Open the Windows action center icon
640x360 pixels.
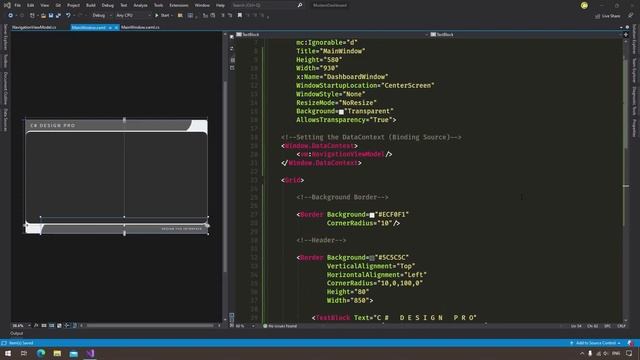click(x=629, y=353)
